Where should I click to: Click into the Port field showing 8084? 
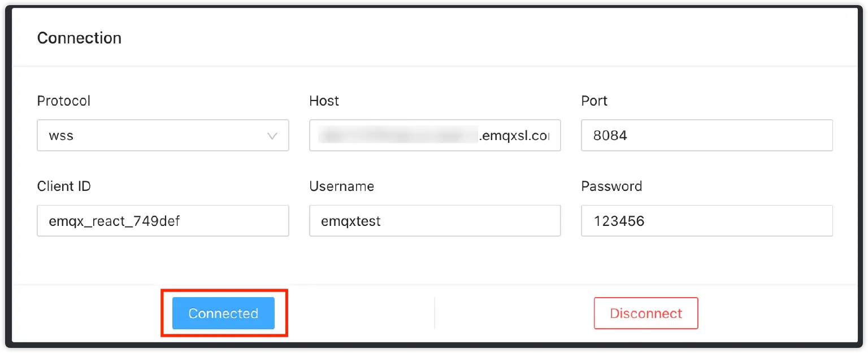click(x=706, y=136)
